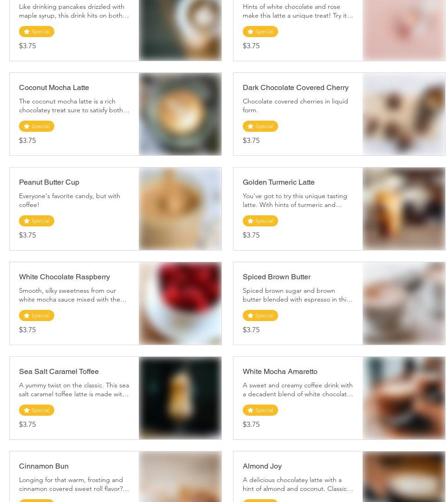Click the Golden Turmeric Latte photo

pyautogui.click(x=404, y=209)
